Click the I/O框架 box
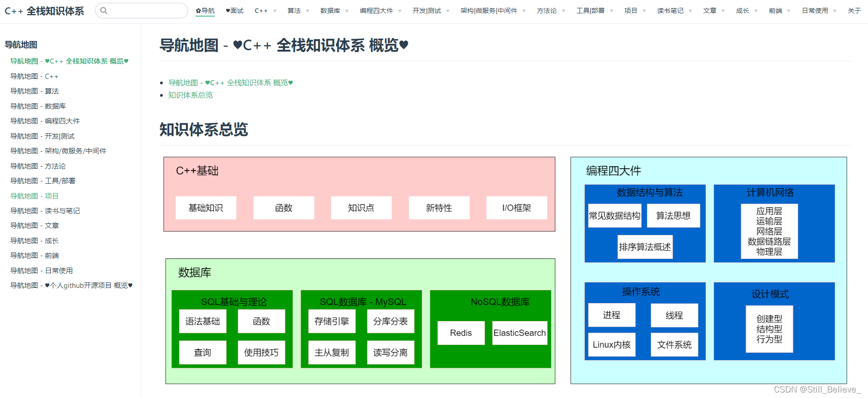This screenshot has width=868, height=398. pos(517,208)
